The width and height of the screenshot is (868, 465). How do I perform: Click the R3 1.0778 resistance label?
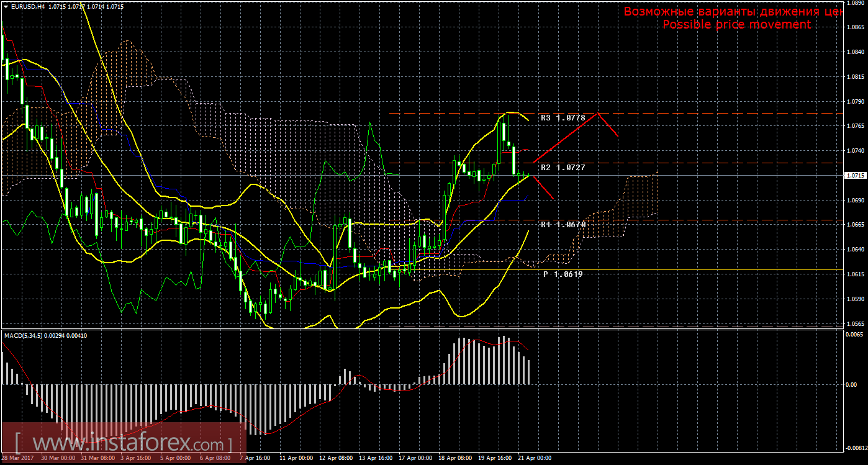coord(563,117)
